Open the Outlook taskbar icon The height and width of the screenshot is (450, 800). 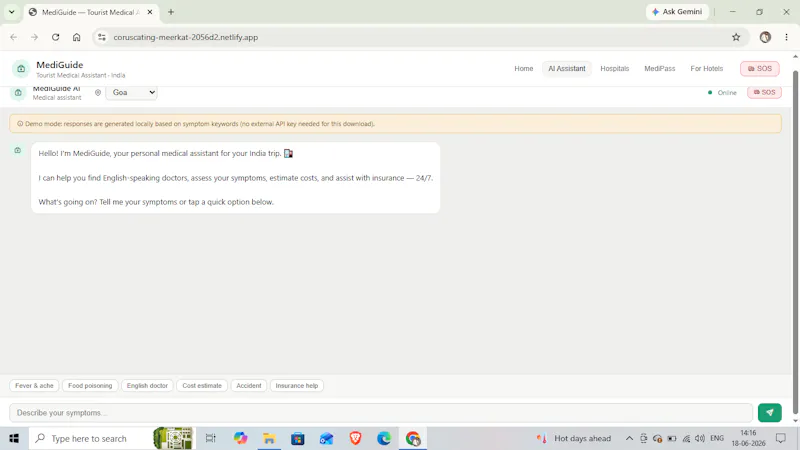pos(327,438)
